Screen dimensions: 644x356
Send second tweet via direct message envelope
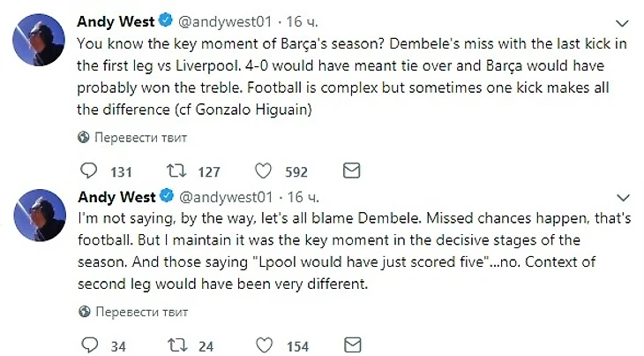click(x=350, y=345)
